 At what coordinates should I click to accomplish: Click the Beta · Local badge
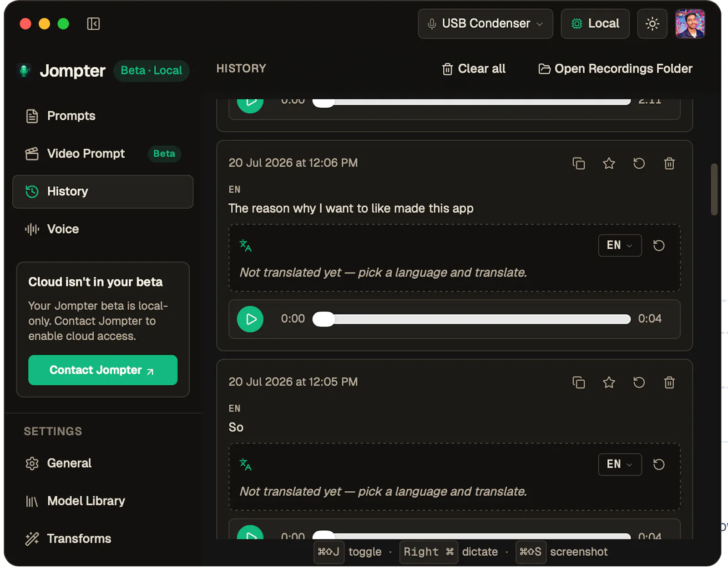click(x=151, y=70)
